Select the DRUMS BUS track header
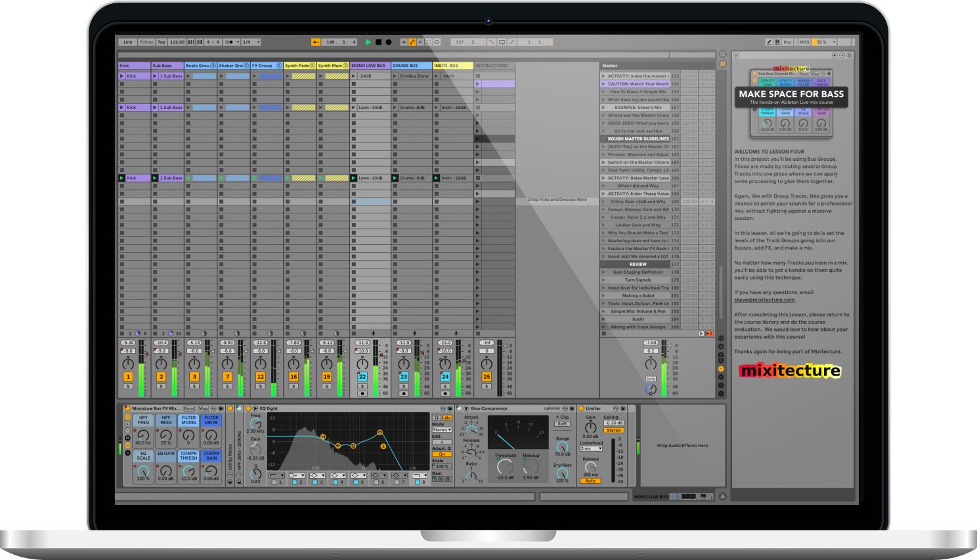This screenshot has width=977, height=560. click(x=412, y=66)
